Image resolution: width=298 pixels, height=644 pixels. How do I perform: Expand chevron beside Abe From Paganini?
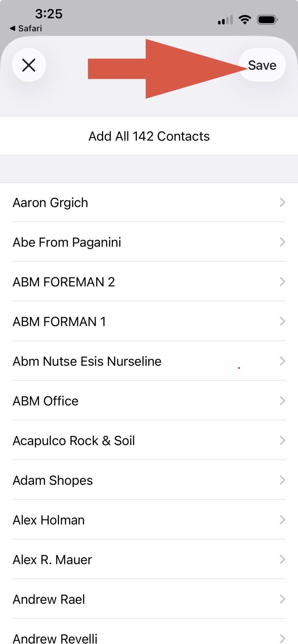click(282, 242)
